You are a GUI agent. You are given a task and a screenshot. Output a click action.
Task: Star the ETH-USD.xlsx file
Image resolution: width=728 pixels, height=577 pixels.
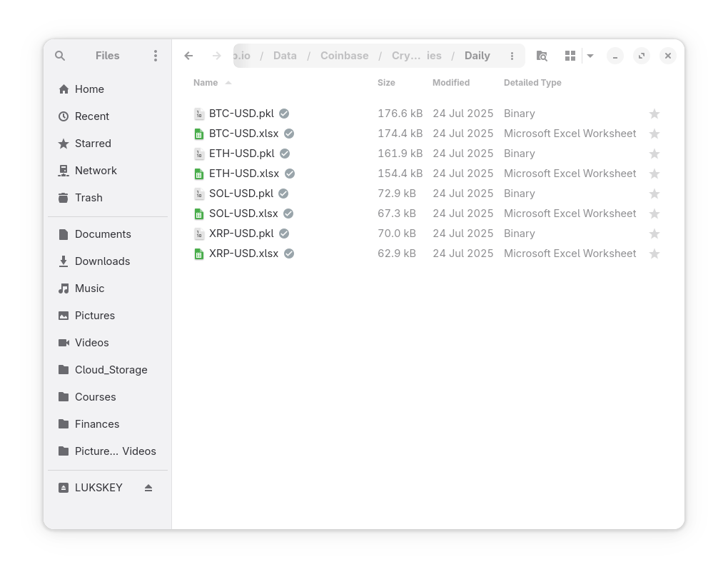click(x=654, y=173)
